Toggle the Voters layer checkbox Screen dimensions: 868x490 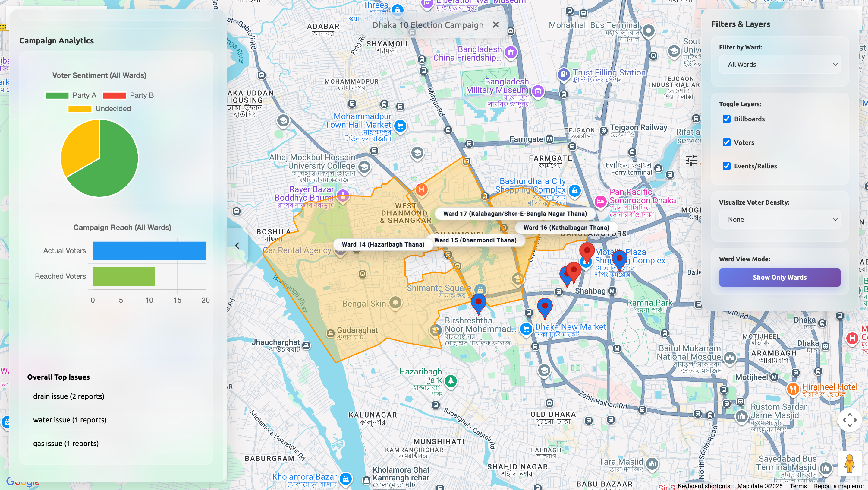pos(726,142)
